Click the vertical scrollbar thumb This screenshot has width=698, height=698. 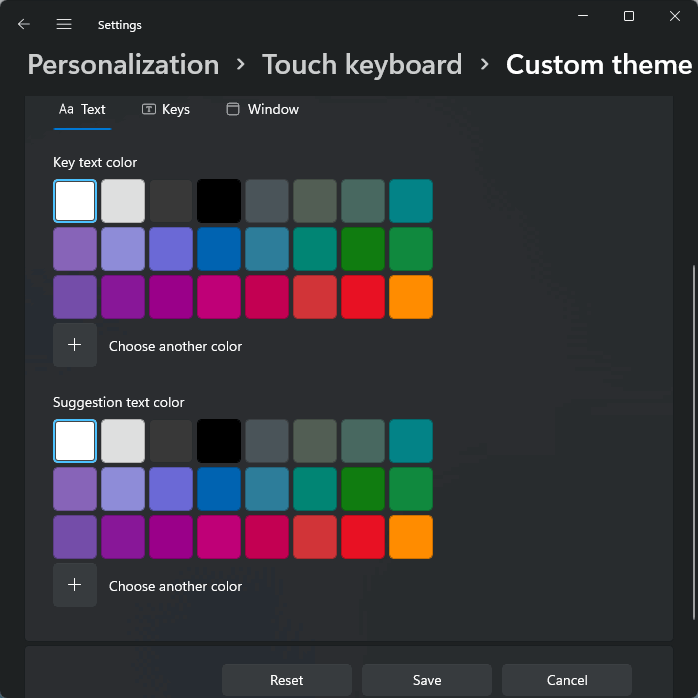click(x=694, y=442)
